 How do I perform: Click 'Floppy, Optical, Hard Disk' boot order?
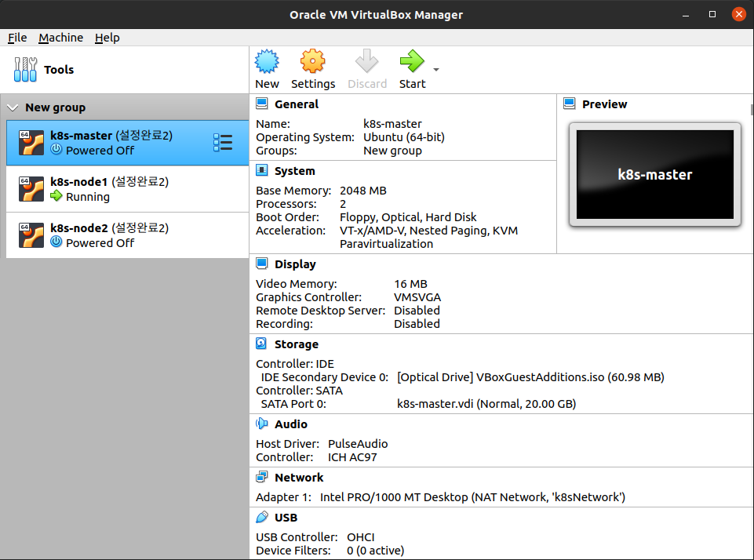tap(408, 217)
